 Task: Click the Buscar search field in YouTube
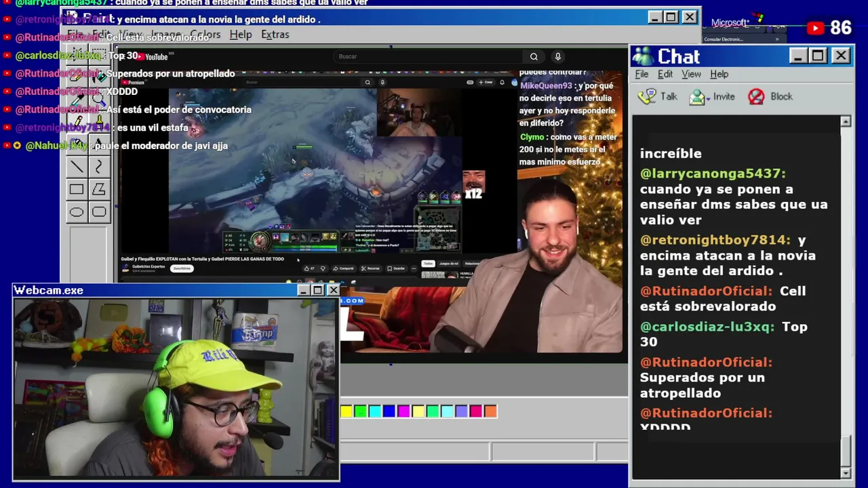(x=427, y=56)
